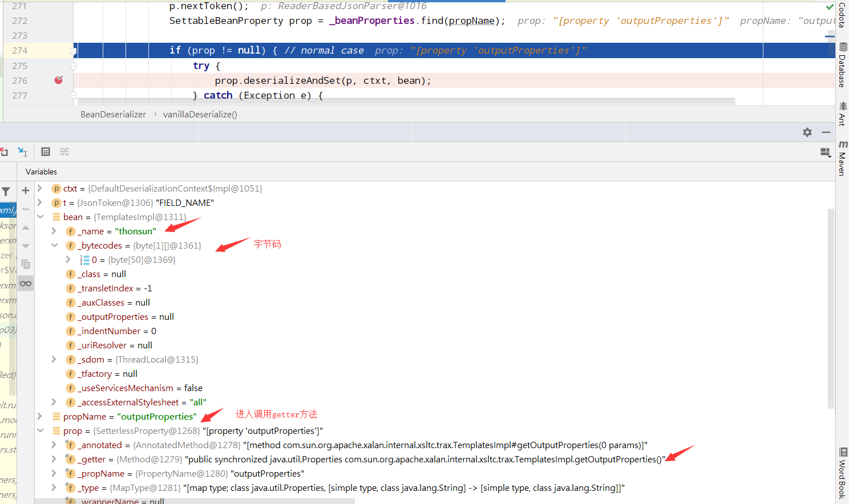Click the fold marker on line 277
Viewport: 849px width, 504px height.
coord(73,95)
